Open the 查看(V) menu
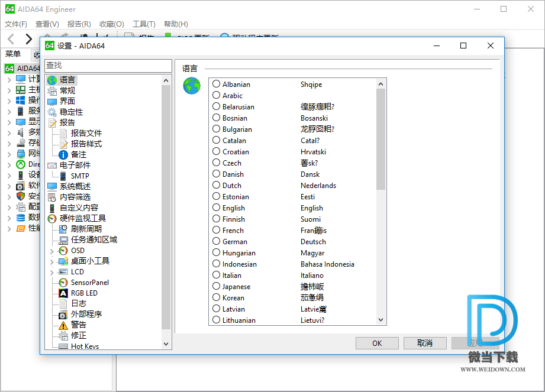 pyautogui.click(x=47, y=24)
